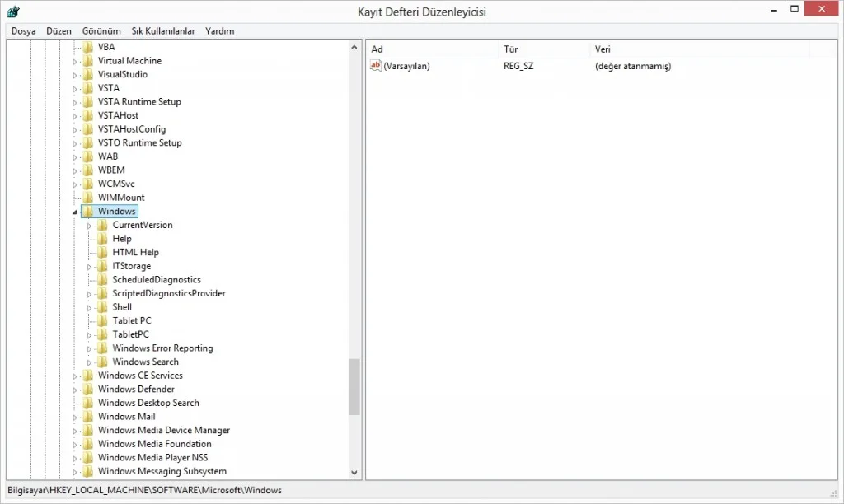Click the WBEM folder icon
The image size is (844, 504).
pyautogui.click(x=87, y=170)
